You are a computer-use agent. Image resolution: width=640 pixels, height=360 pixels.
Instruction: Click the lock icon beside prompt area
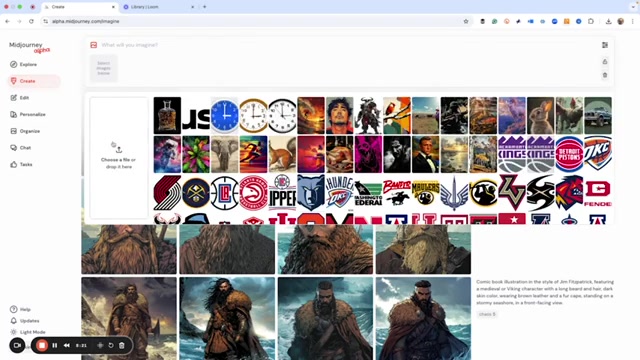(x=605, y=62)
